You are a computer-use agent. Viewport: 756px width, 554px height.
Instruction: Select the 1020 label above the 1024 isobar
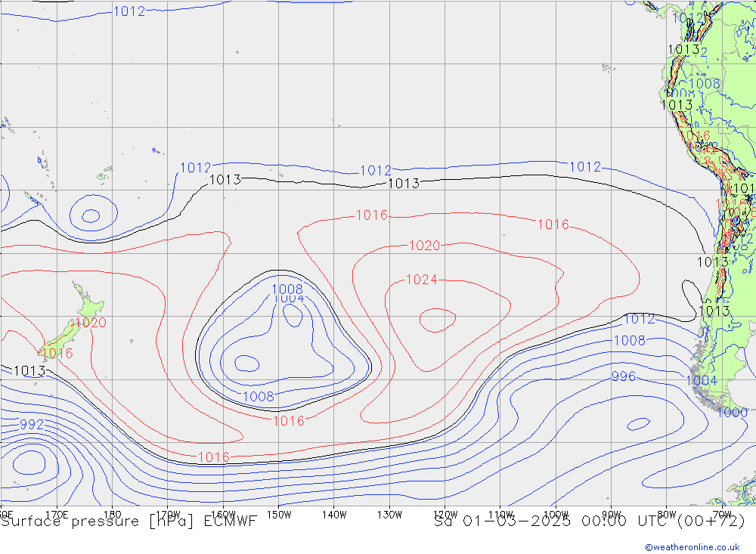(424, 246)
